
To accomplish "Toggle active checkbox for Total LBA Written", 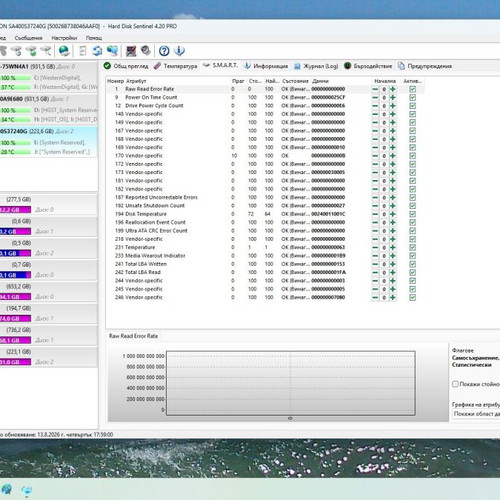I will click(x=412, y=264).
